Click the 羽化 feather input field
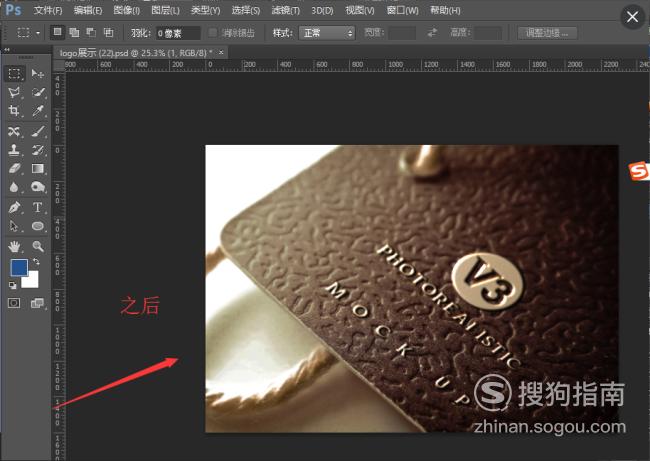The height and width of the screenshot is (461, 650). coord(178,33)
